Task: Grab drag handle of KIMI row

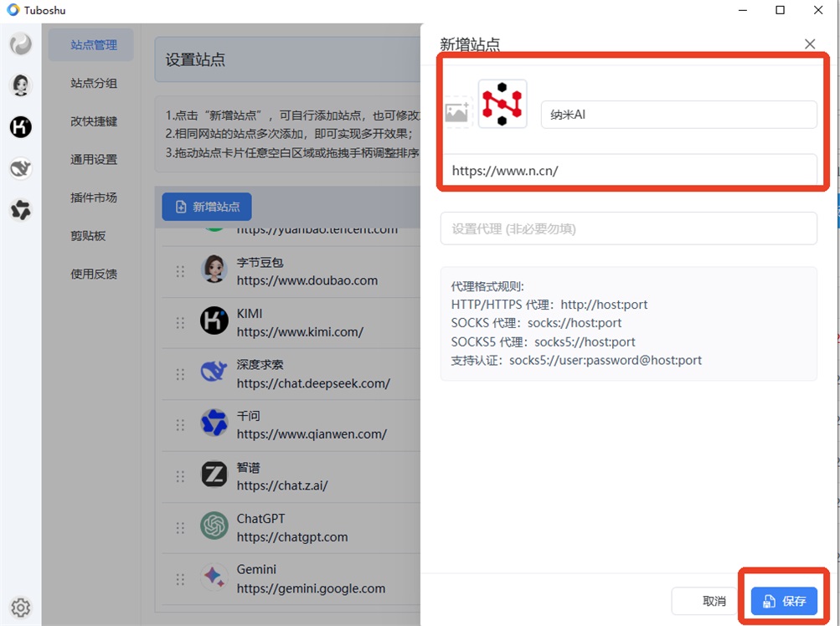Action: 180,323
